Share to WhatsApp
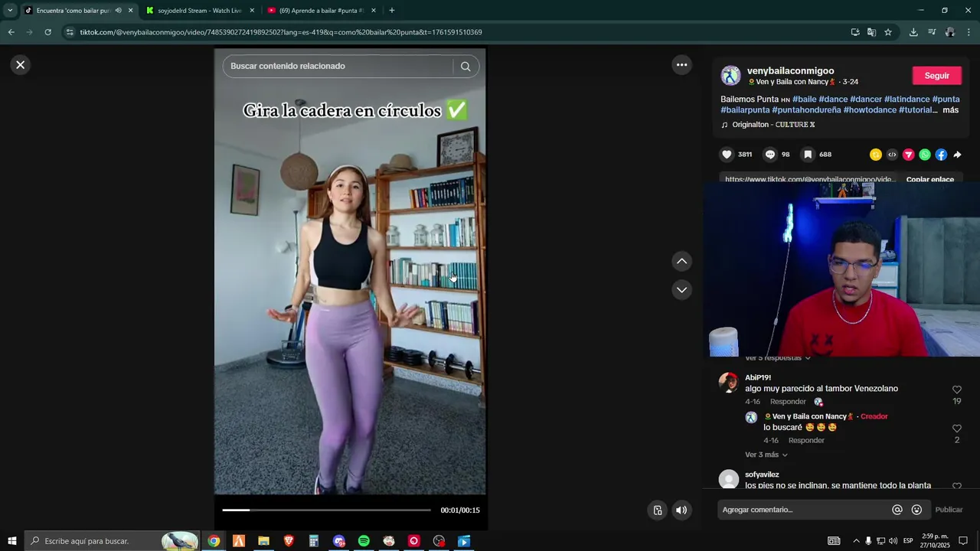The image size is (980, 551). [x=925, y=155]
